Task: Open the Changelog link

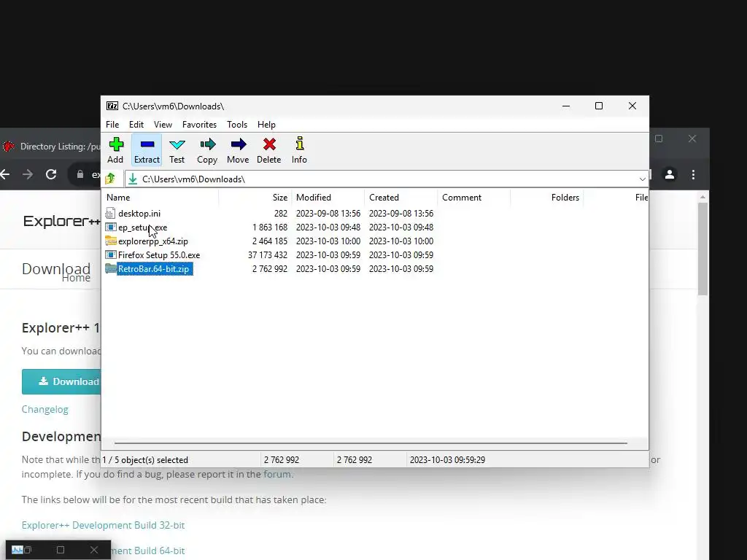Action: pos(44,410)
